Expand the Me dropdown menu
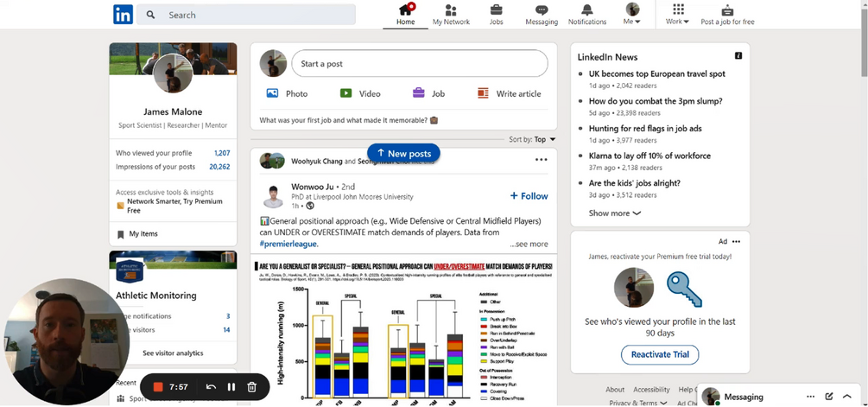This screenshot has width=868, height=407. point(632,15)
